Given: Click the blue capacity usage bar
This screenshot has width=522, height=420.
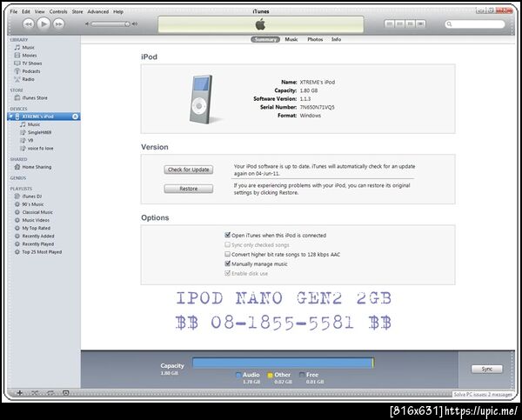Looking at the screenshot, I should pyautogui.click(x=282, y=363).
